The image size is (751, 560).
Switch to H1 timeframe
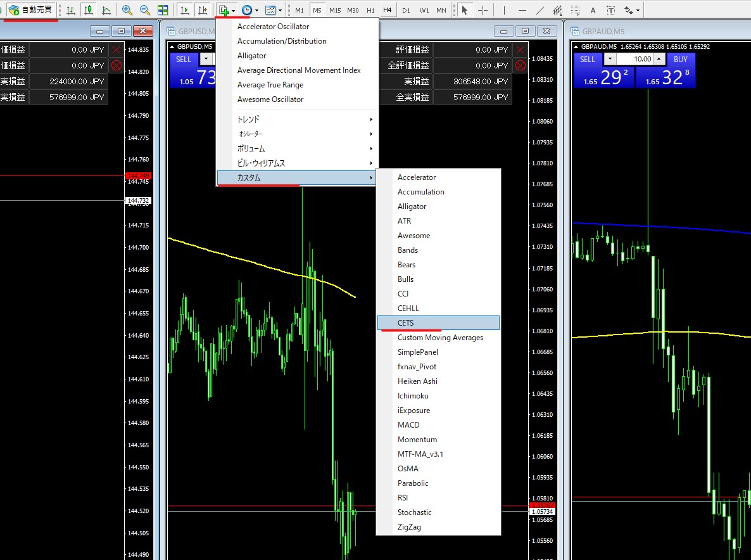370,10
